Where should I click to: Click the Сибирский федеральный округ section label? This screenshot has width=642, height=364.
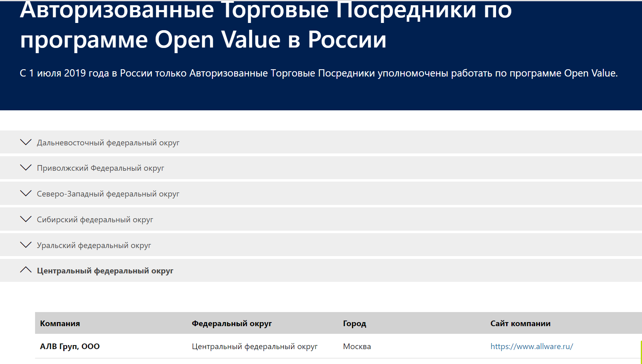(x=95, y=219)
